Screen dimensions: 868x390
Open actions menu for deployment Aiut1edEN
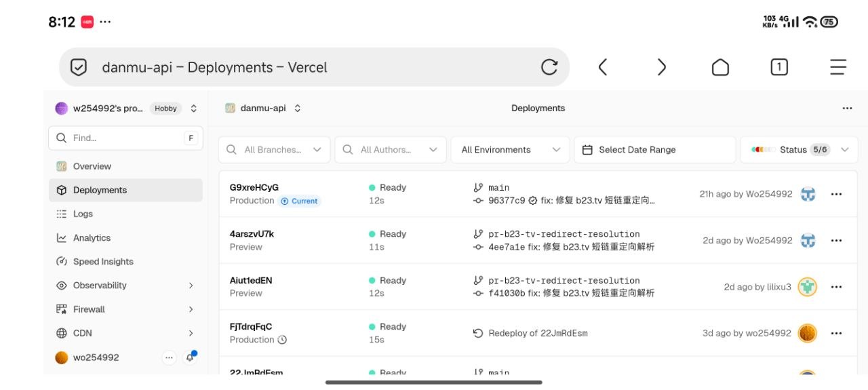pyautogui.click(x=836, y=287)
